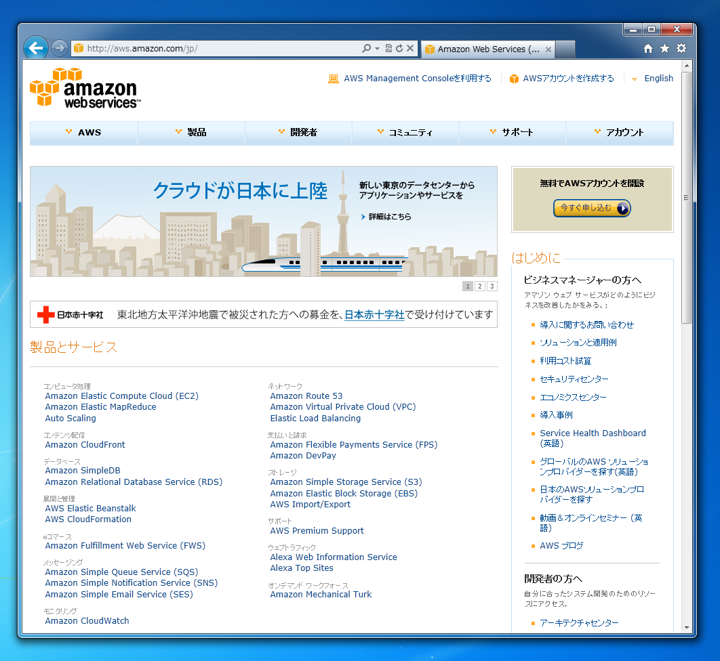720x661 pixels.
Task: Expand the サポート navigation menu
Action: point(512,132)
